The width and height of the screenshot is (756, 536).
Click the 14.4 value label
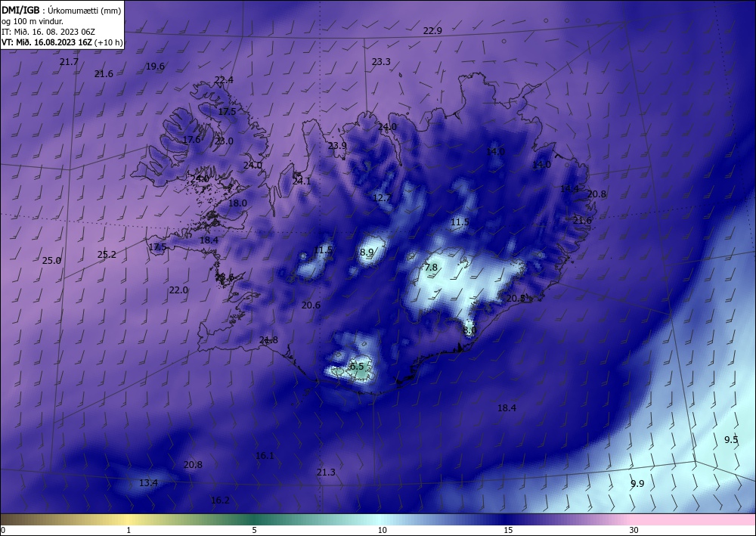569,189
